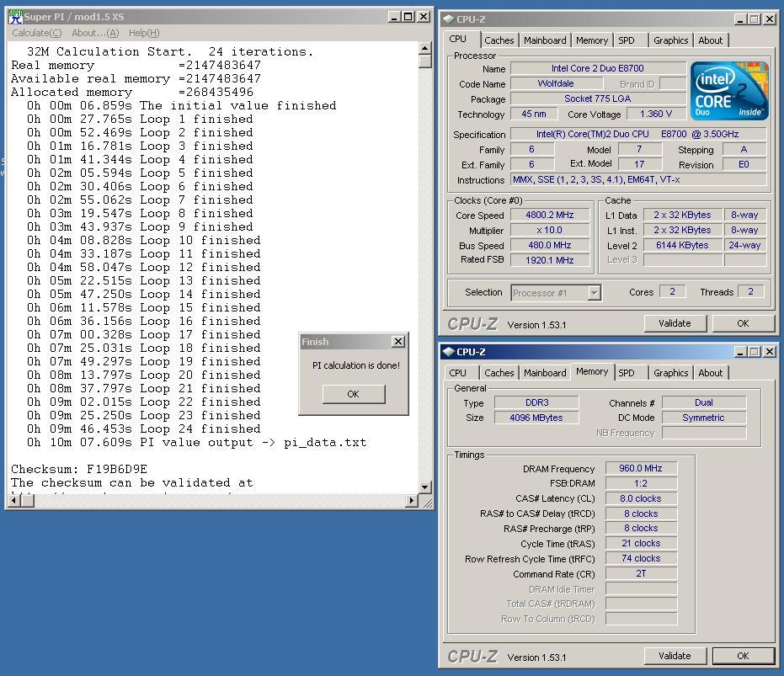Switch to Mainboard tab in upper CPU-Z window
The height and width of the screenshot is (676, 784).
[x=545, y=40]
